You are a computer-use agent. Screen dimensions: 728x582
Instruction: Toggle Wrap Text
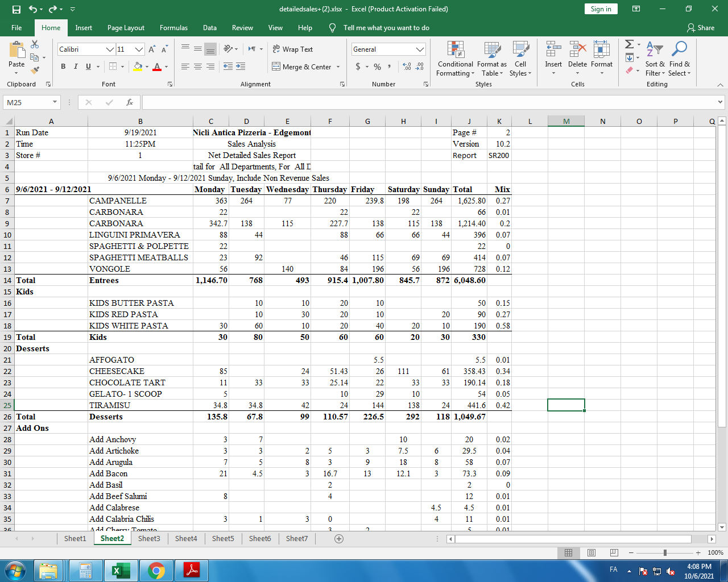(293, 49)
